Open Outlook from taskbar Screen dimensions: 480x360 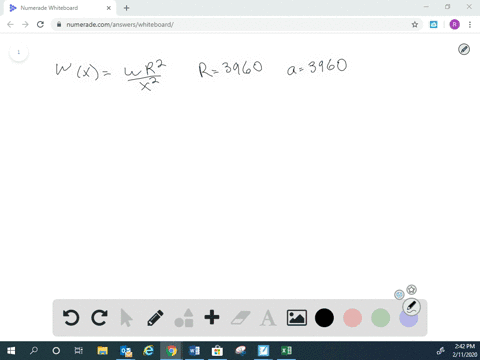coord(126,351)
